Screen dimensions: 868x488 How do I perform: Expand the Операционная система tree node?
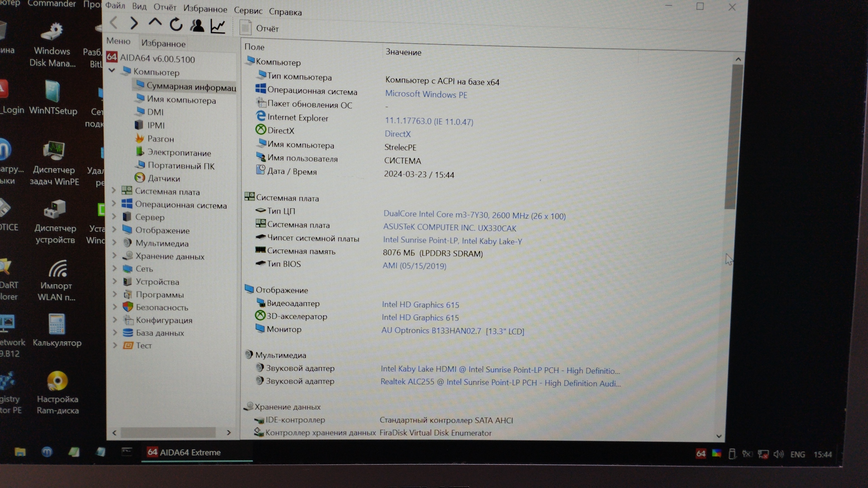coord(114,203)
